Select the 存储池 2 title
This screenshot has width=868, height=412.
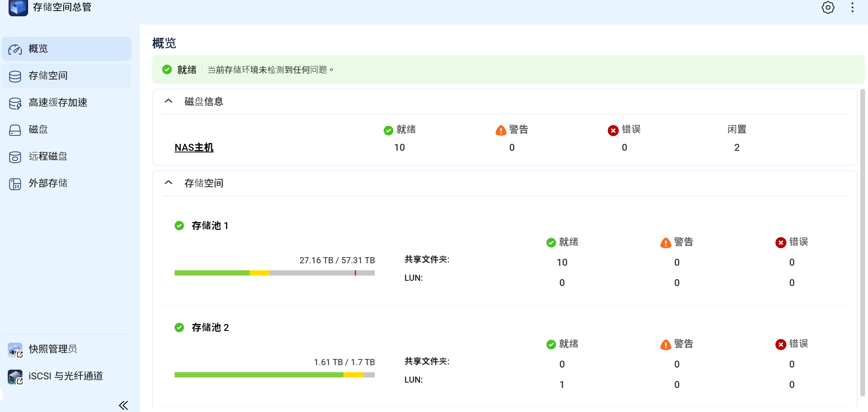(x=210, y=328)
